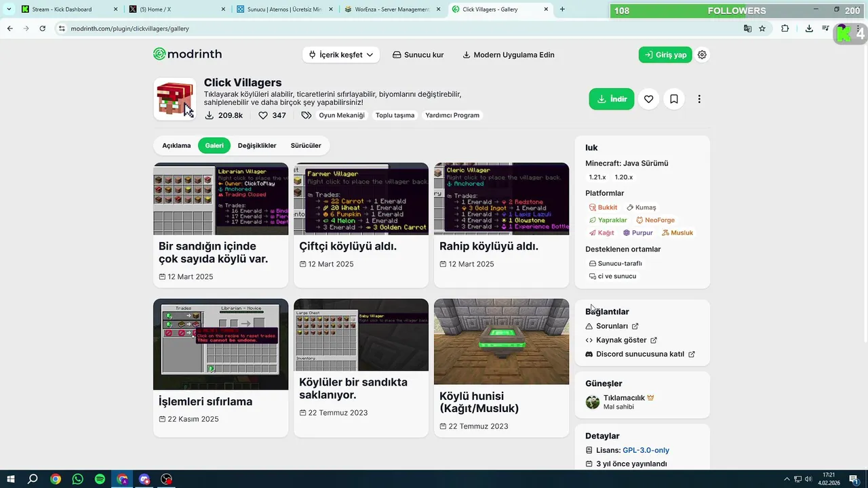868x488 pixels.
Task: Open the browser extensions puzzle icon
Action: pyautogui.click(x=785, y=28)
